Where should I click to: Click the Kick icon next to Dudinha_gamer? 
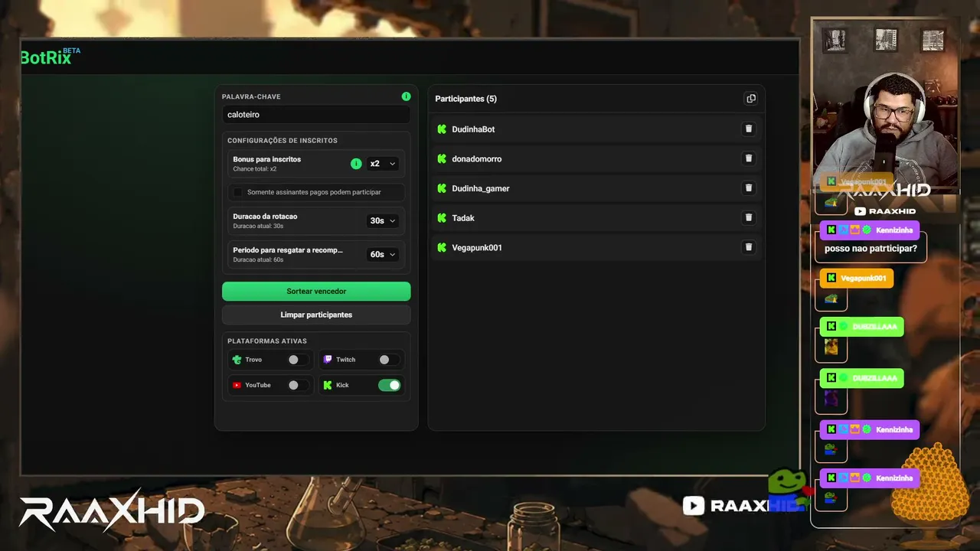click(x=442, y=188)
